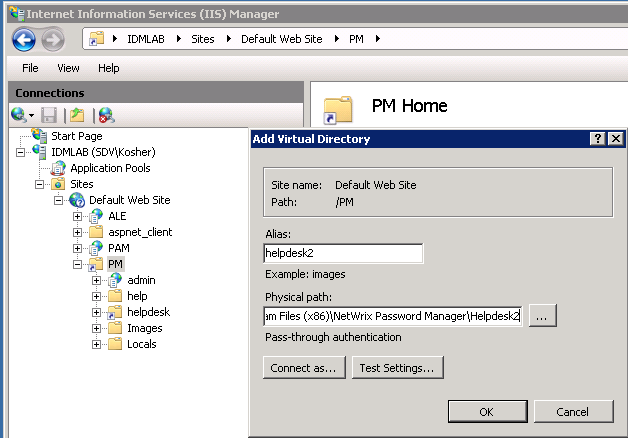The width and height of the screenshot is (628, 438).
Task: Click the Help question mark dialog button
Action: point(597,139)
